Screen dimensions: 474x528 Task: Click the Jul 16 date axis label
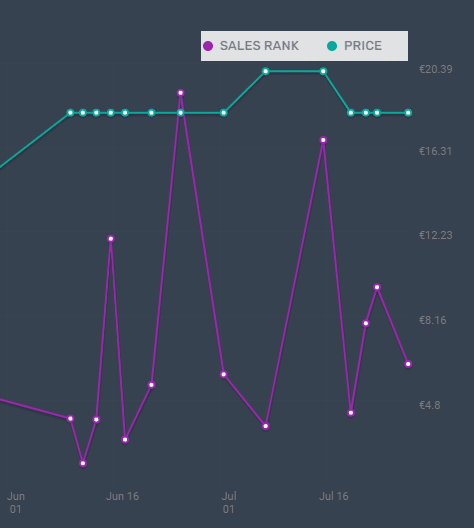[334, 496]
